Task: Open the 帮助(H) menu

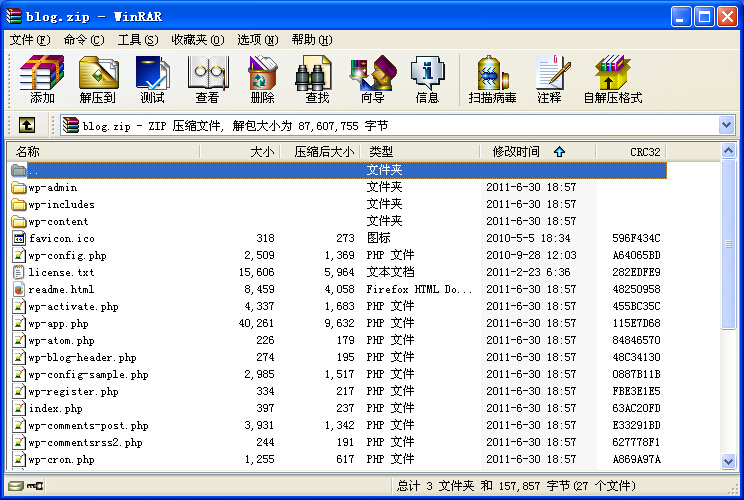Action: point(312,40)
